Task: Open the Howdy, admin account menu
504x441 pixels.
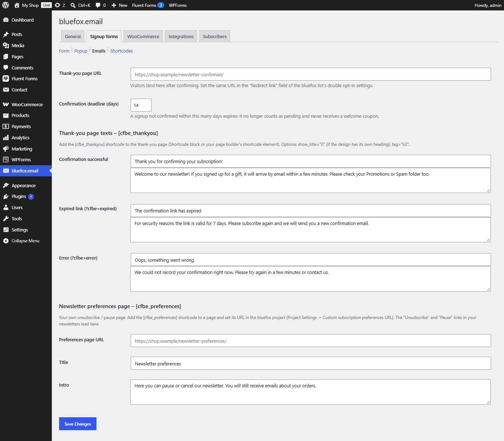Action: (488, 5)
